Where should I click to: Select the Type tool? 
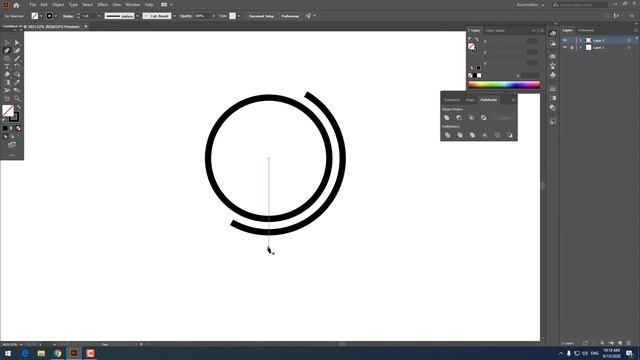pos(7,67)
